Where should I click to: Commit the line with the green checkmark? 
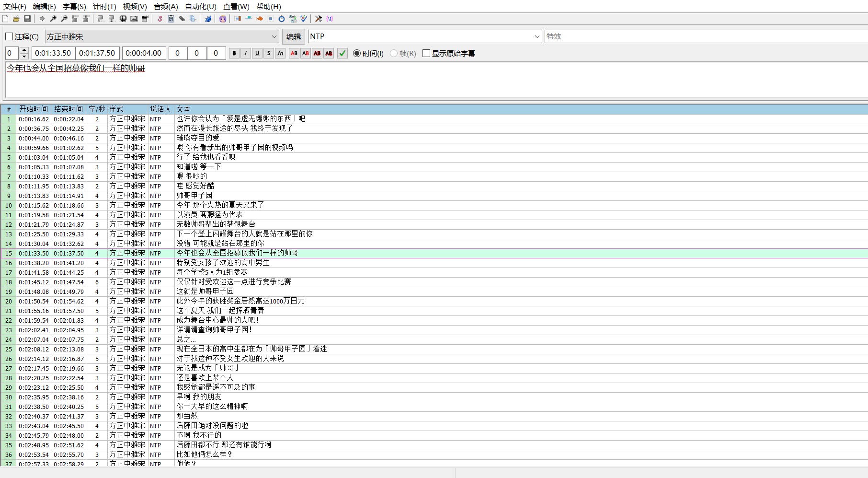[343, 53]
